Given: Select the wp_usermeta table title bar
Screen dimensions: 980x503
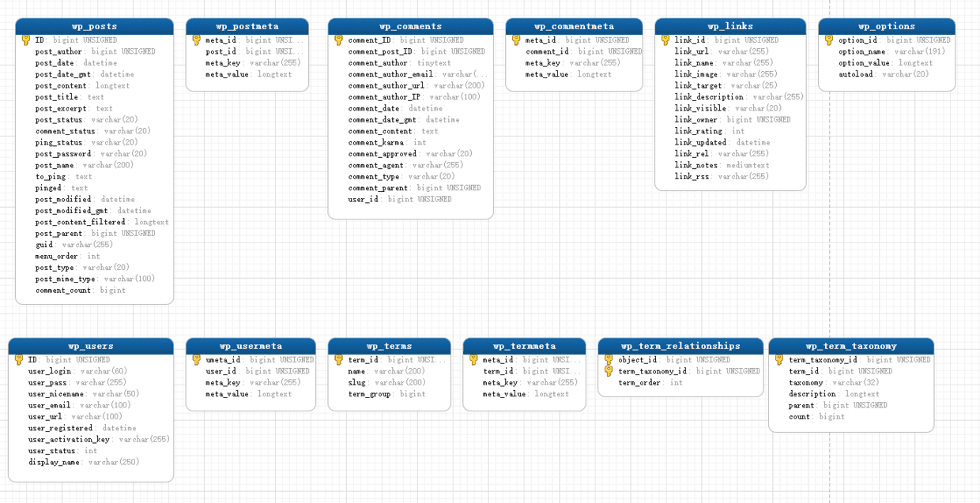Looking at the screenshot, I should tap(251, 346).
